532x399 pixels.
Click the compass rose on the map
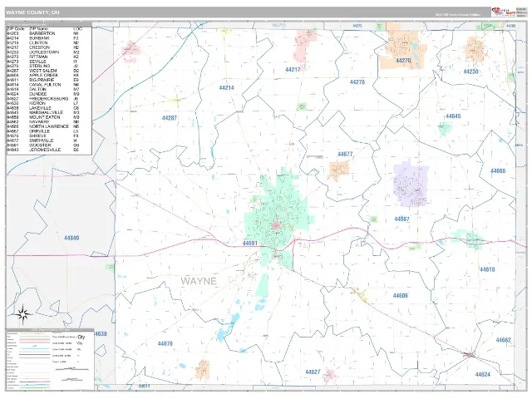pyautogui.click(x=22, y=313)
